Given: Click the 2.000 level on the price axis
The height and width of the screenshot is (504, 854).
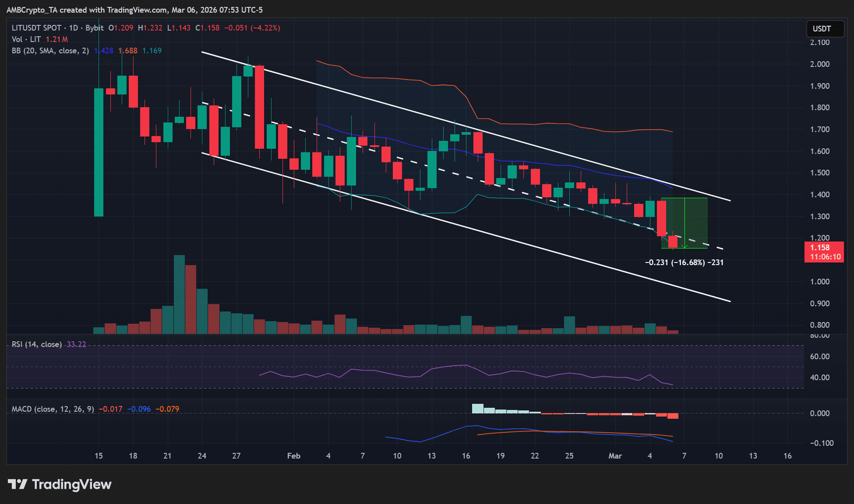Looking at the screenshot, I should 819,64.
